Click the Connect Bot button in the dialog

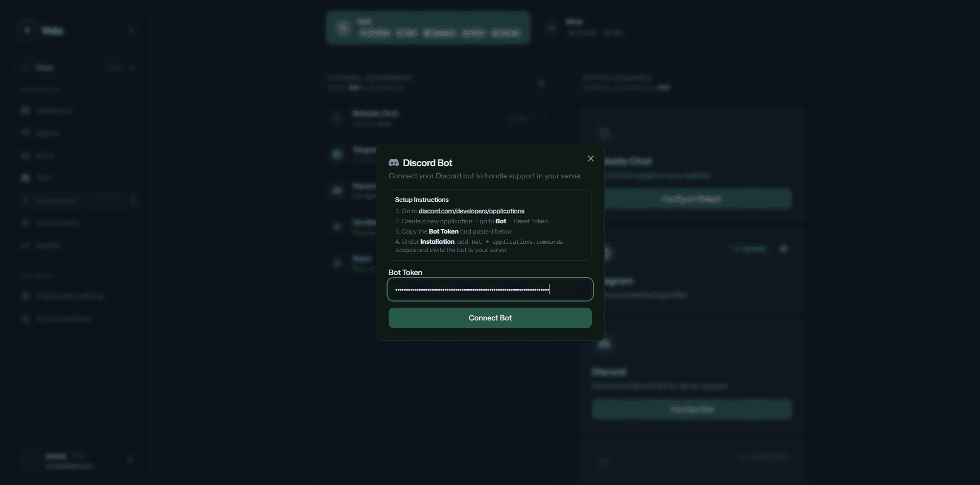pos(490,318)
